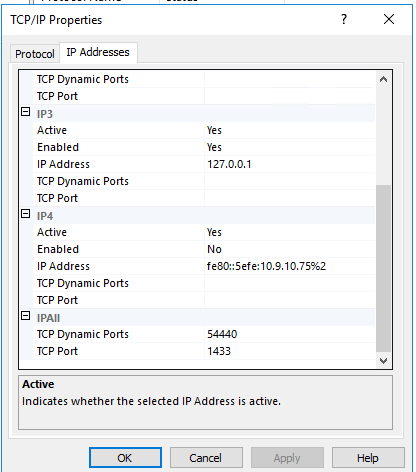Collapse the IP4 section

26,214
